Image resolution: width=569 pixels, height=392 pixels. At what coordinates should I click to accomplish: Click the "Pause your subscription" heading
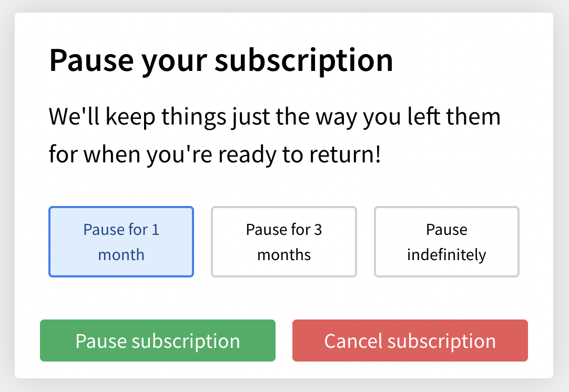[221, 60]
